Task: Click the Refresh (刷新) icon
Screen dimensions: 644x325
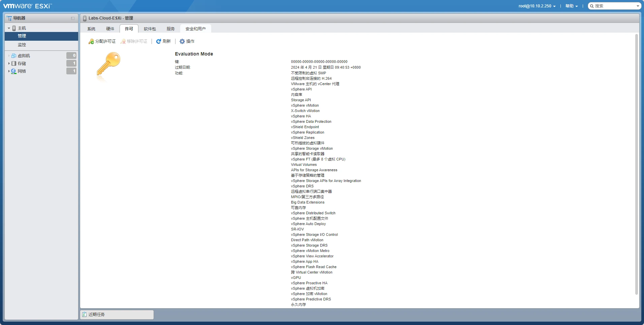Action: pyautogui.click(x=158, y=41)
